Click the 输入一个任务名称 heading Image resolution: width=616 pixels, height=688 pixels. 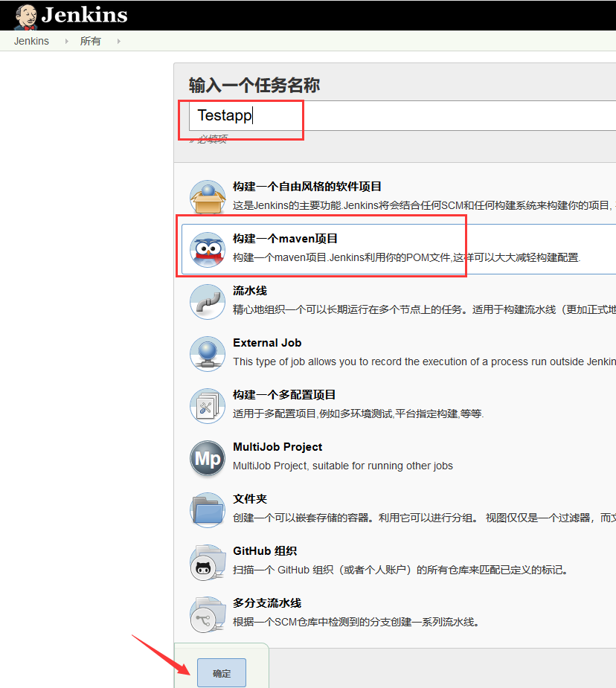(254, 85)
